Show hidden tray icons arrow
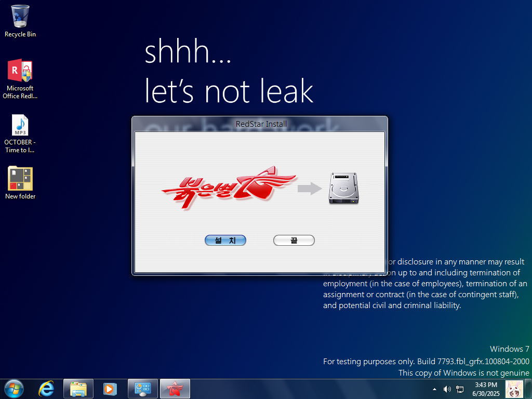Image resolution: width=532 pixels, height=399 pixels. pyautogui.click(x=435, y=389)
